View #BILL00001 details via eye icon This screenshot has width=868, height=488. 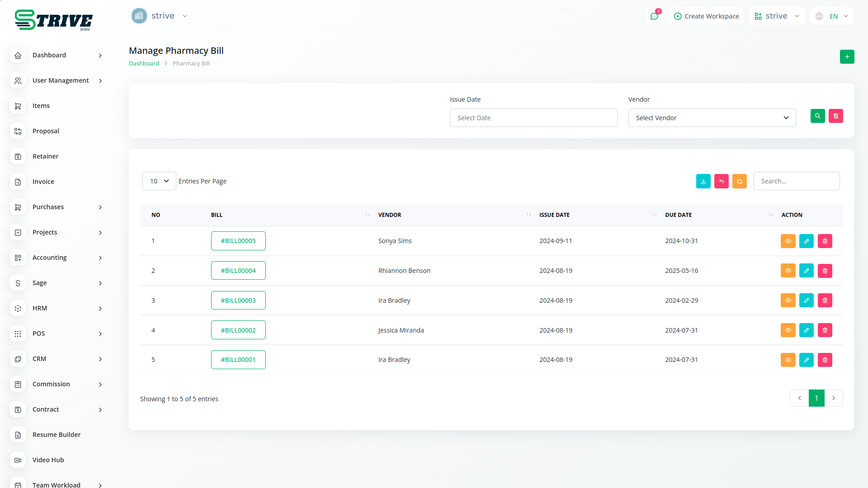788,360
